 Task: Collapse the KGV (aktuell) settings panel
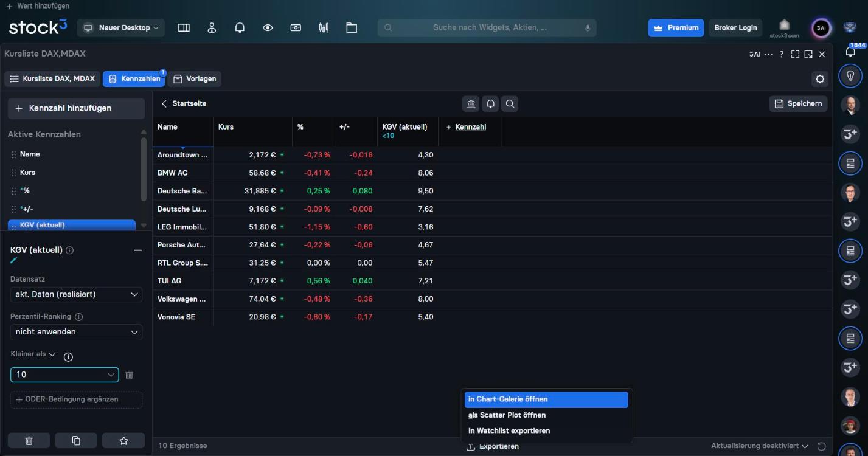pyautogui.click(x=138, y=250)
